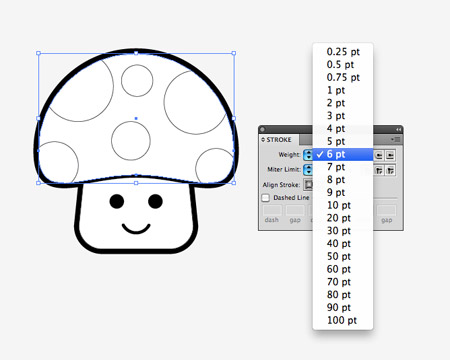Choose 9 pt stroke weight

tap(343, 192)
